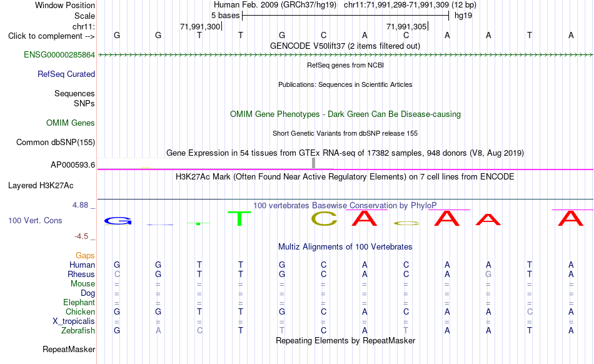Open the RepeatMasker track label
This screenshot has width=594, height=364.
69,349
